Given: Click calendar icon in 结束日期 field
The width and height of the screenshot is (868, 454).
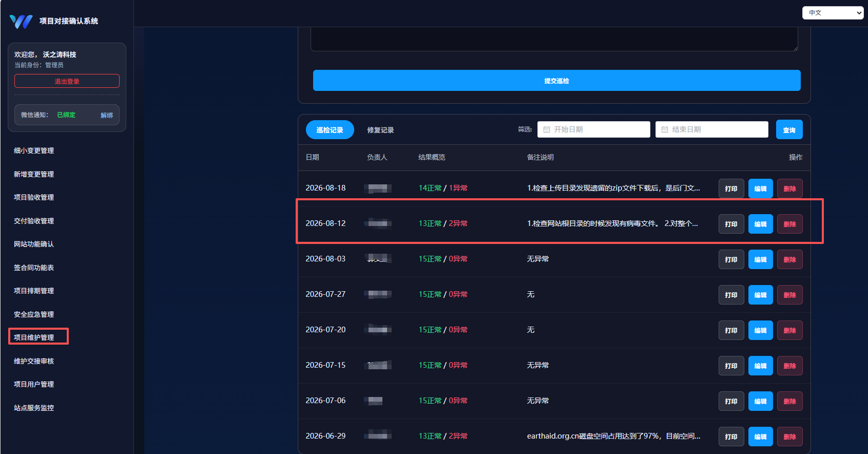Looking at the screenshot, I should [x=665, y=130].
